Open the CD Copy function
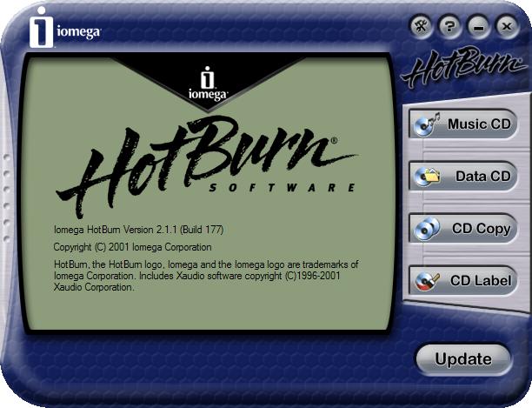 [x=463, y=228]
